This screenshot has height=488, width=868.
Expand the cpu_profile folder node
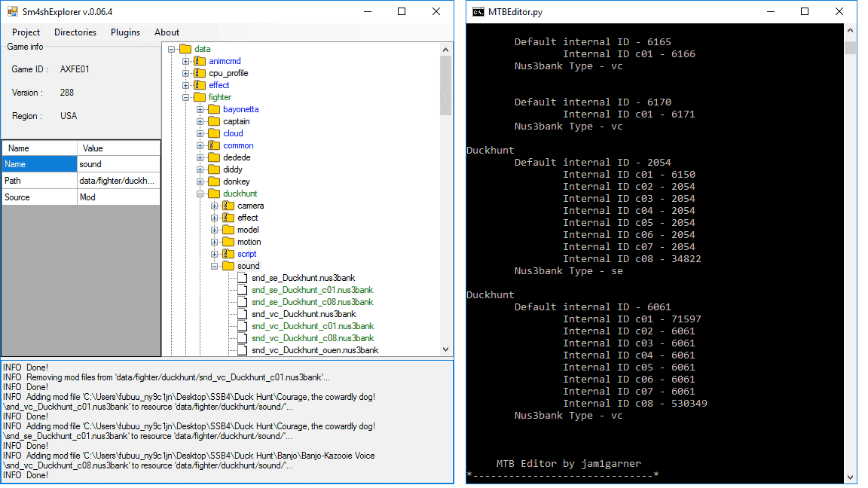pos(186,74)
